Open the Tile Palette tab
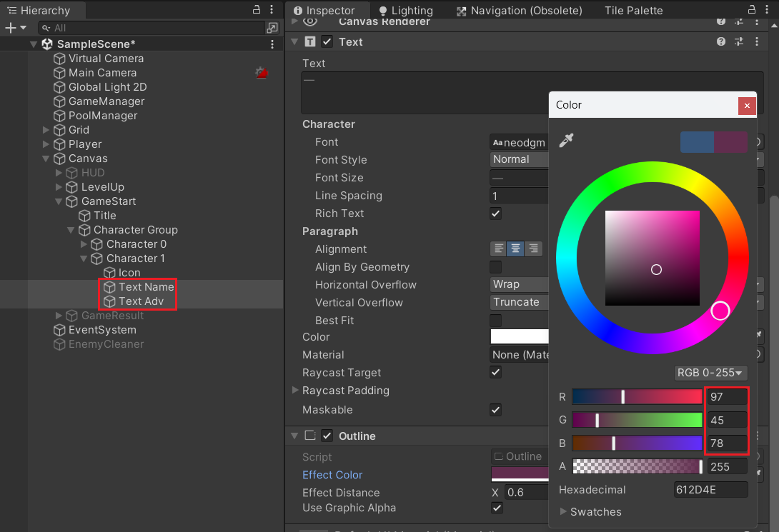Screen dimensions: 779x532 point(633,11)
